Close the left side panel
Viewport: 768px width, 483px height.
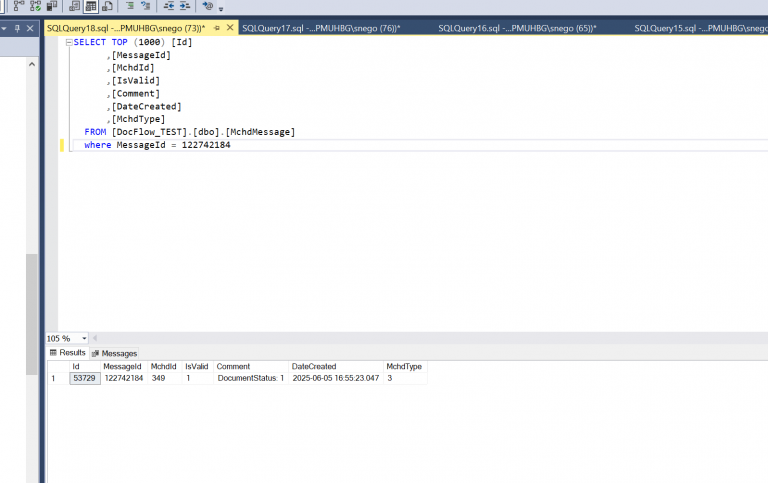pos(30,28)
